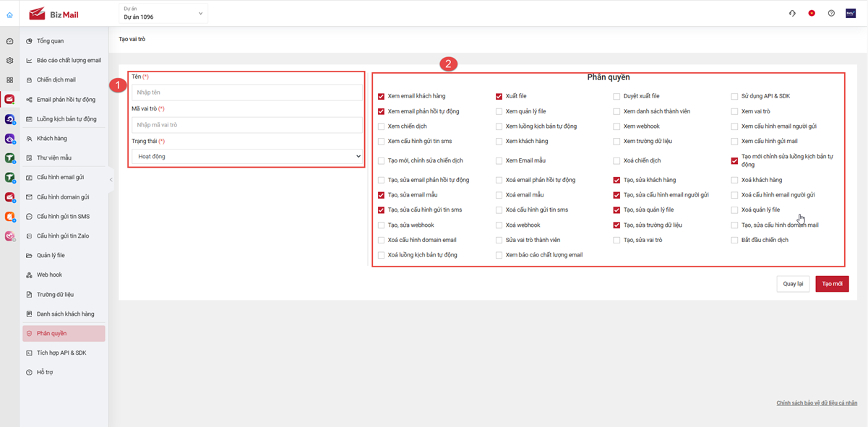Click the 'Tạo mới' button

[832, 284]
